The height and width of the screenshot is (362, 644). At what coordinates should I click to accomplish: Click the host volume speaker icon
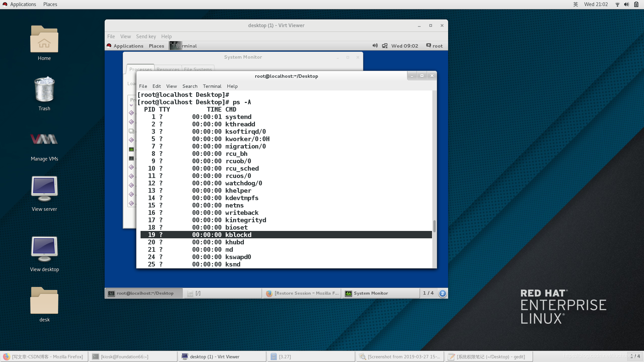(626, 4)
